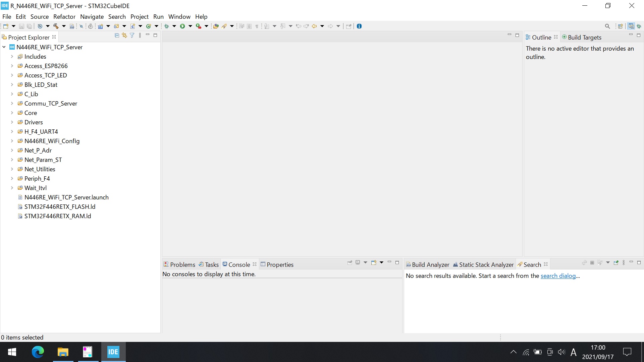The height and width of the screenshot is (362, 644).
Task: Open Microsoft Edge from taskbar
Action: click(38, 352)
